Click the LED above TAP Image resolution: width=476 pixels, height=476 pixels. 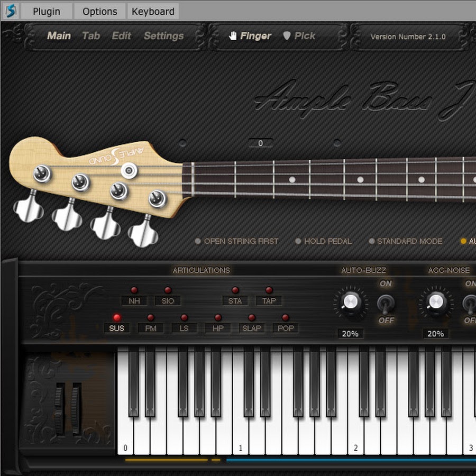[269, 290]
